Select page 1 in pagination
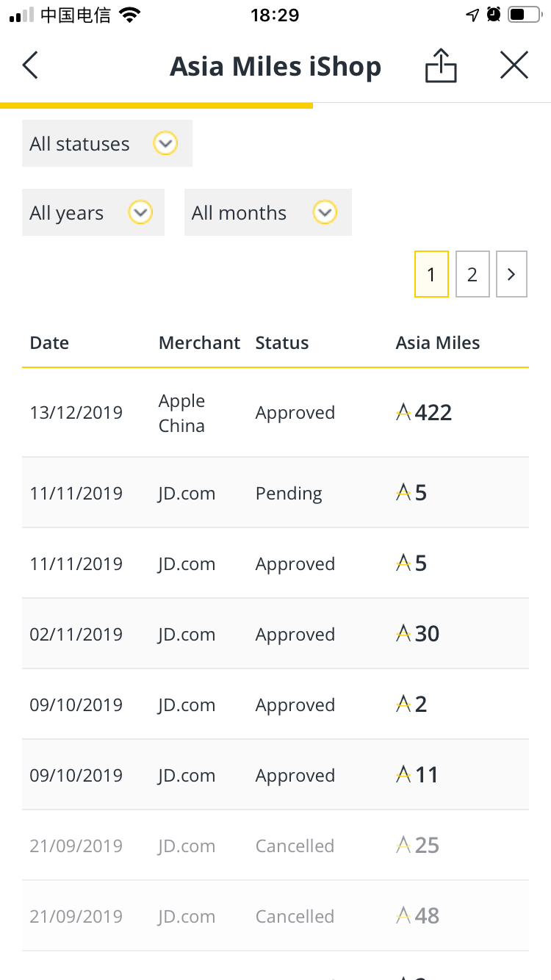This screenshot has width=551, height=980. point(431,274)
